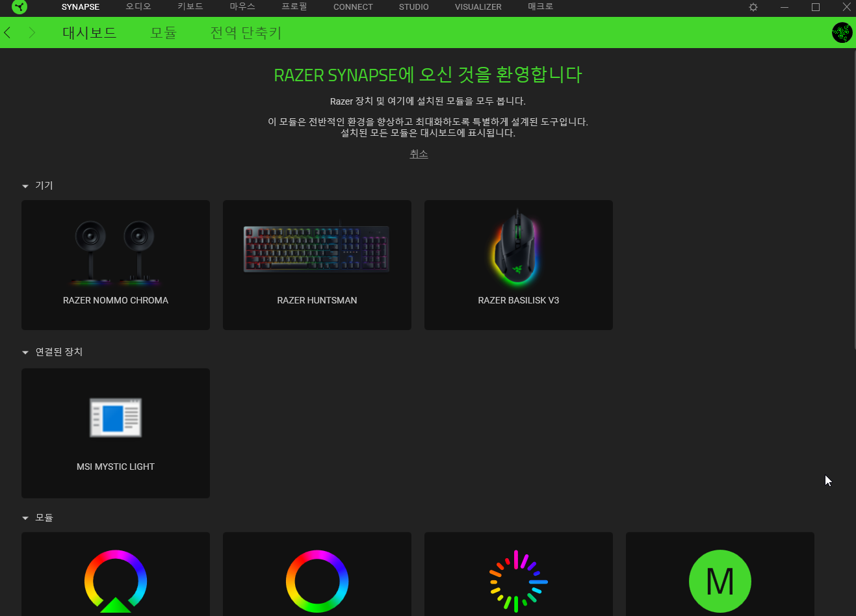Click the RAZER BASILISK V3 label
856x616 pixels.
(519, 300)
